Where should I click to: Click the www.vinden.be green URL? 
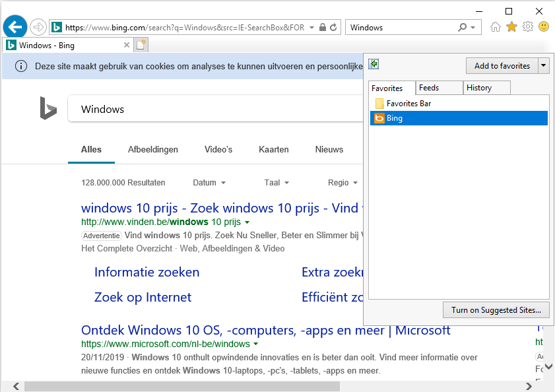(x=161, y=222)
